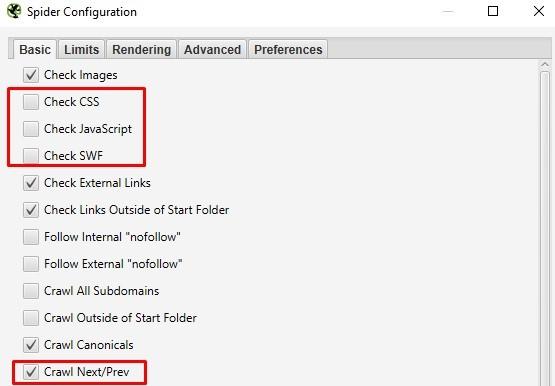Image resolution: width=555 pixels, height=386 pixels.
Task: Enable the Check CSS checkbox
Action: [31, 102]
